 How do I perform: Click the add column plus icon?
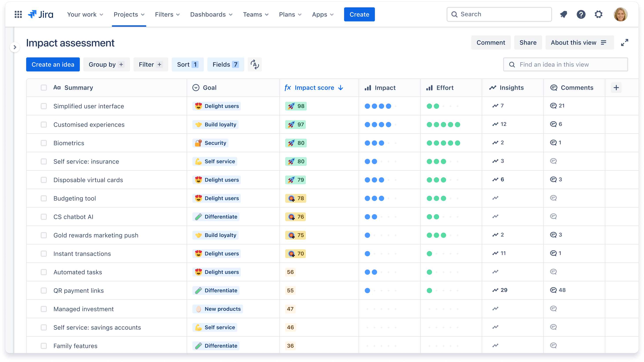617,87
